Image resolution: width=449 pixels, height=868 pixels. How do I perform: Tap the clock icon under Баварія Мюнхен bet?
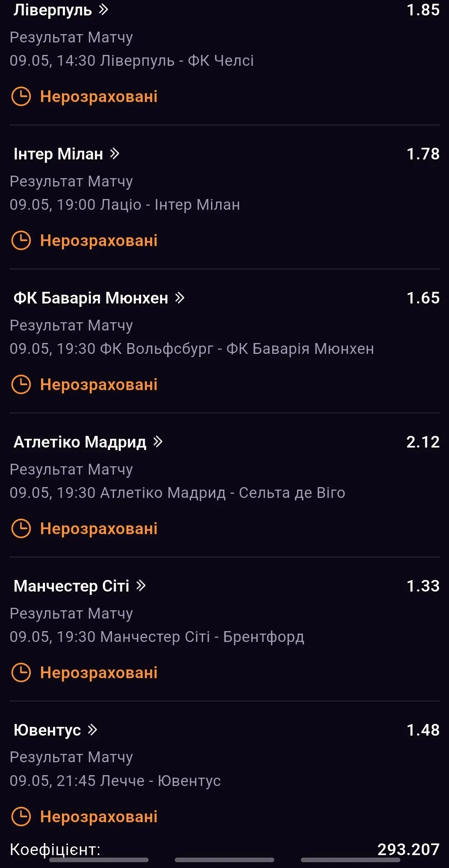pos(21,385)
